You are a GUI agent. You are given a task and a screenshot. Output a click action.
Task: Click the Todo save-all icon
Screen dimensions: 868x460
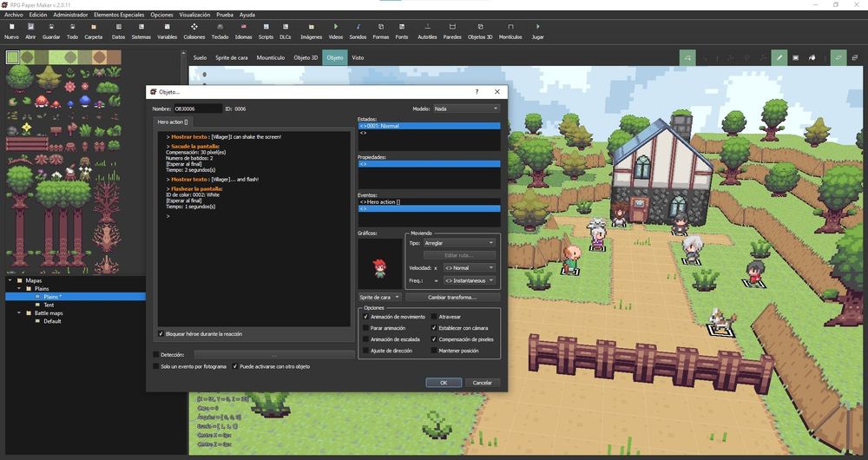click(x=73, y=26)
